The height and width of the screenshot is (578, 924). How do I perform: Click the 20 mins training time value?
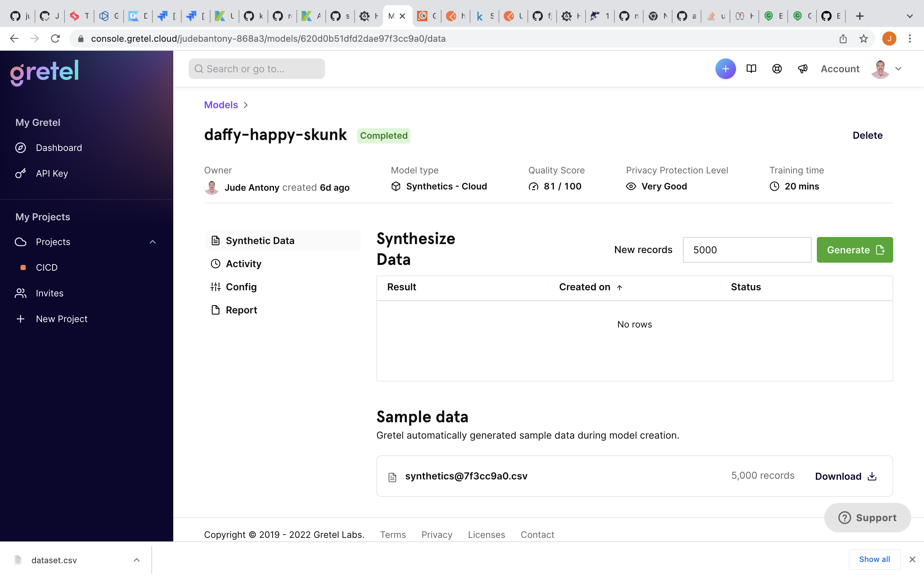pyautogui.click(x=802, y=186)
